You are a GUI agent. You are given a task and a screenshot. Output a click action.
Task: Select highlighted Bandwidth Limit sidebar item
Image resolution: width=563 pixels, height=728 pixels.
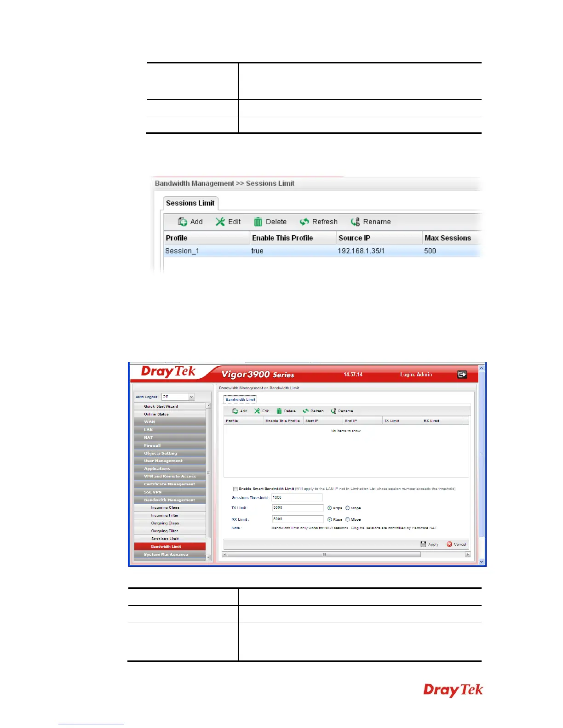coord(170,546)
